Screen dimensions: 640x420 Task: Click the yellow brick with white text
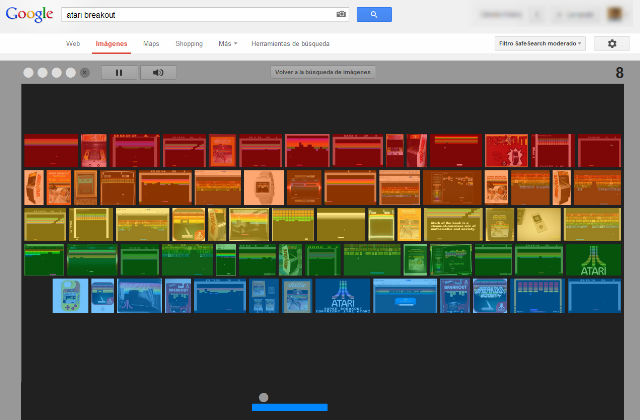point(453,224)
